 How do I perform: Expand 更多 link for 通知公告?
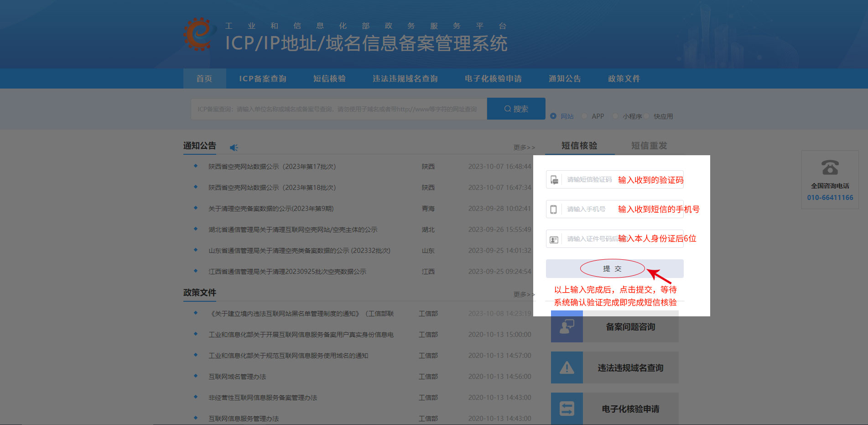[524, 147]
